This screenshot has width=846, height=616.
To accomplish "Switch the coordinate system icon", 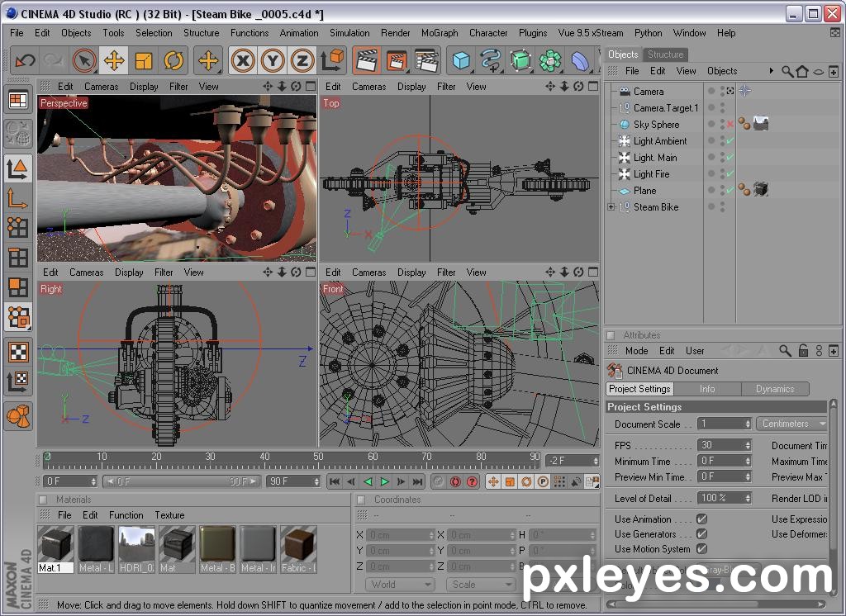I will 332,60.
